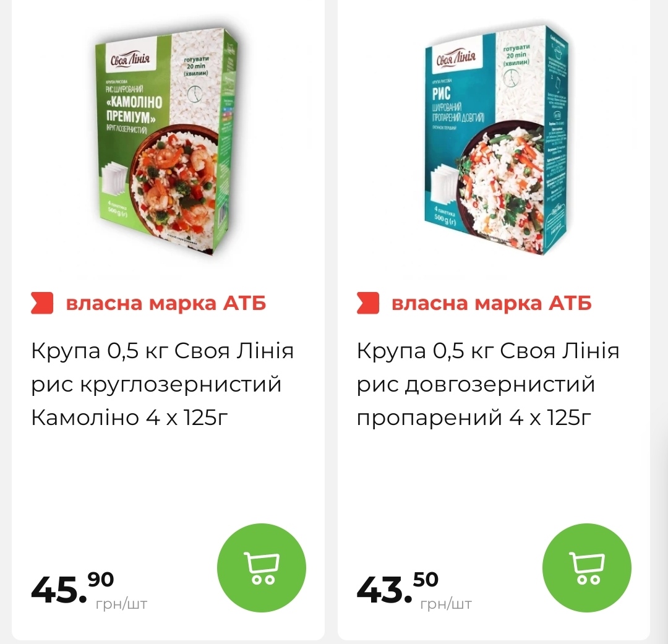This screenshot has width=668, height=644.
Task: Open teal пропарений довгий rice box image
Action: click(496, 139)
